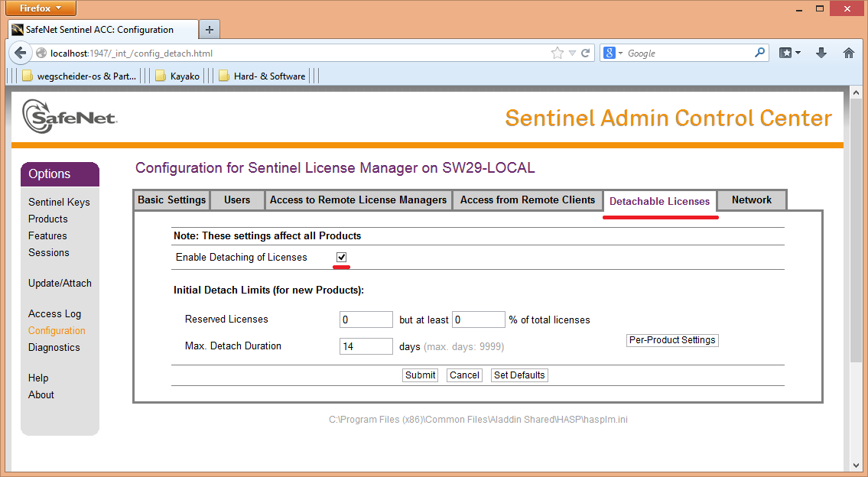Open the Products page
Screen dimensions: 868x477
point(48,219)
